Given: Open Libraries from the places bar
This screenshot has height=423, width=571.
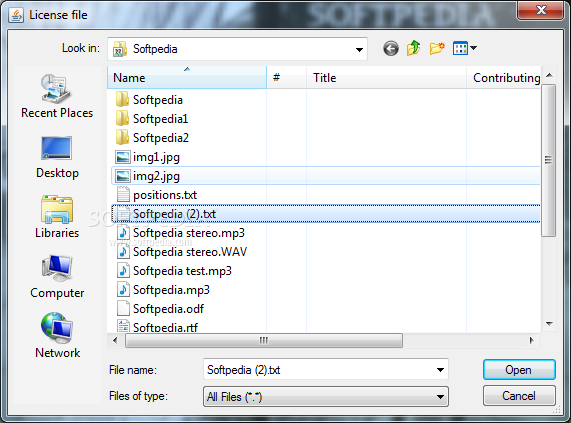Looking at the screenshot, I should tap(57, 217).
